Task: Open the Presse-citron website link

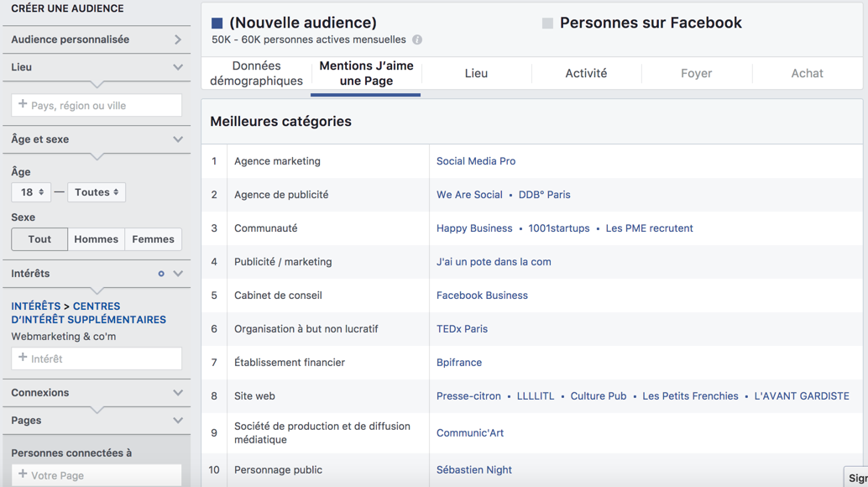Action: 468,396
